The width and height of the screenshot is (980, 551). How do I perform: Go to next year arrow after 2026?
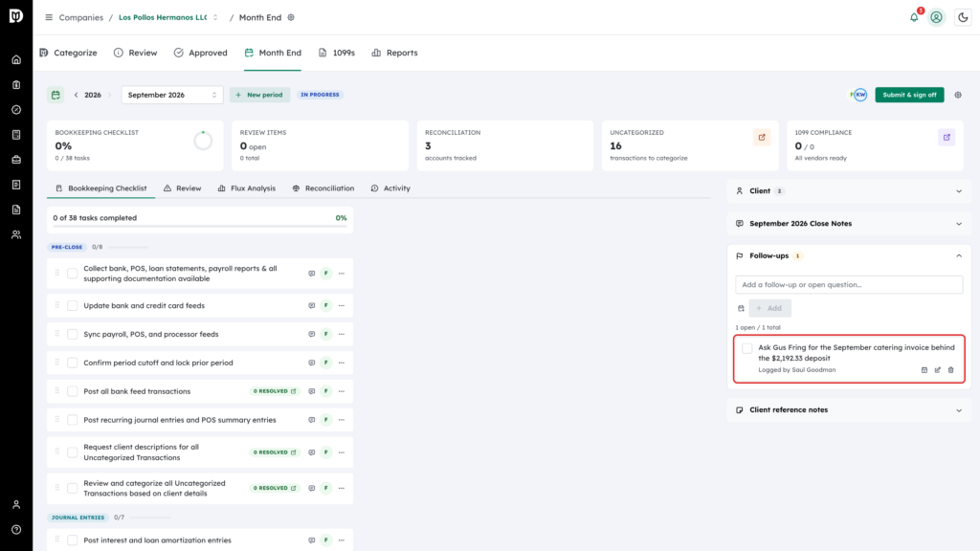pos(109,95)
